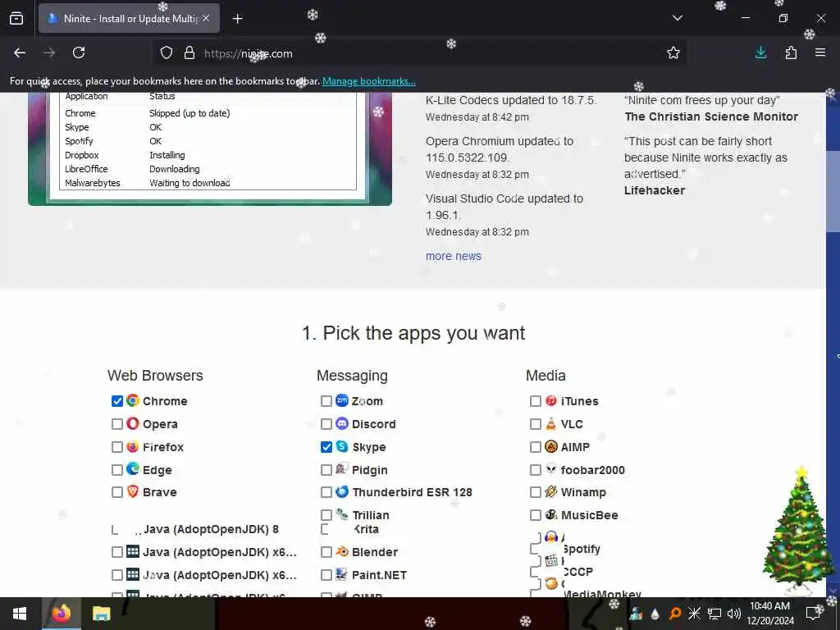Check the Brave checkbox
Viewport: 840px width, 630px height.
[x=116, y=492]
